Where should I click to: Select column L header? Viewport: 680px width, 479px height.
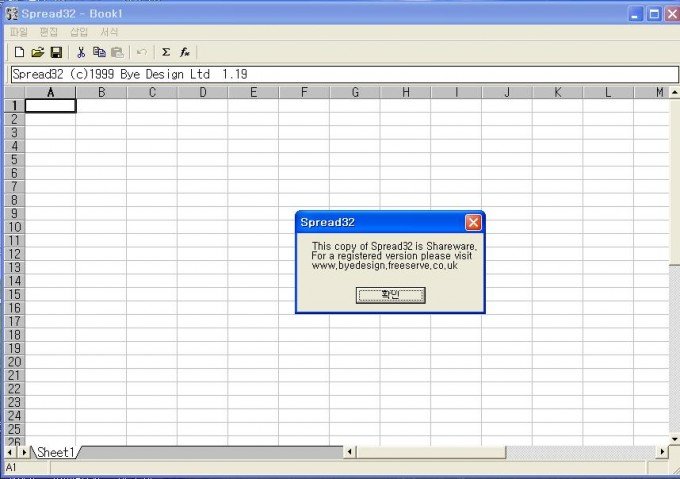[609, 92]
